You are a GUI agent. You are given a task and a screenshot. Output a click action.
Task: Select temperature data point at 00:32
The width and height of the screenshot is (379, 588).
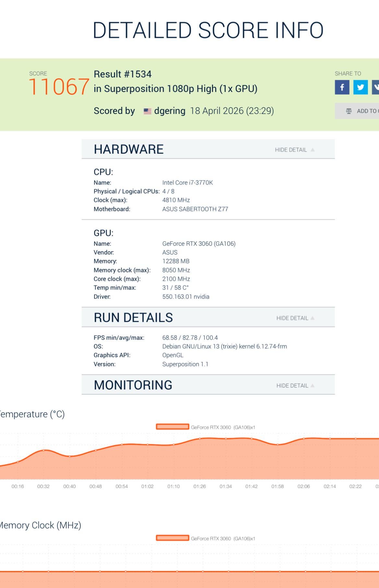43,450
